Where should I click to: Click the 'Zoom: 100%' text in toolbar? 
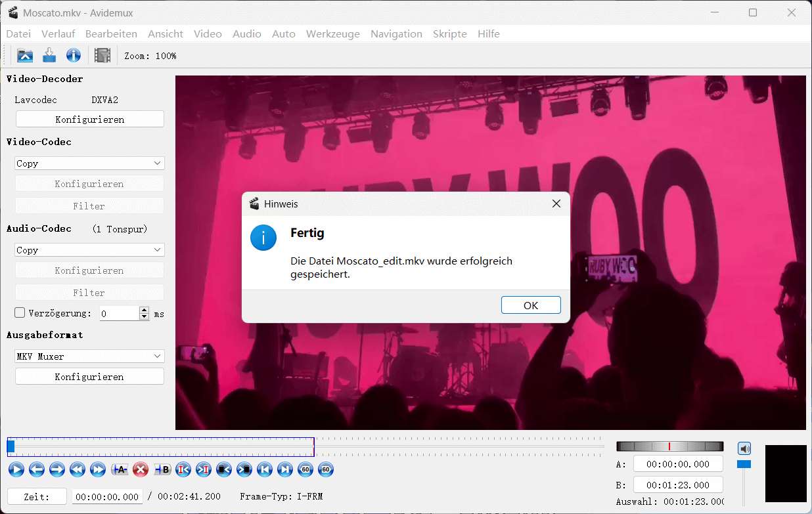click(x=150, y=56)
